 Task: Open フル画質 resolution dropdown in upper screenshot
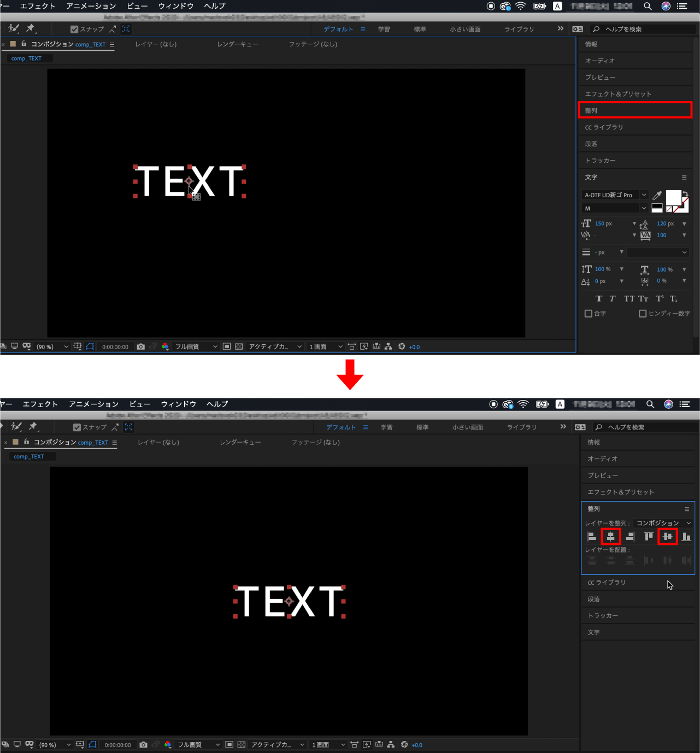[196, 346]
